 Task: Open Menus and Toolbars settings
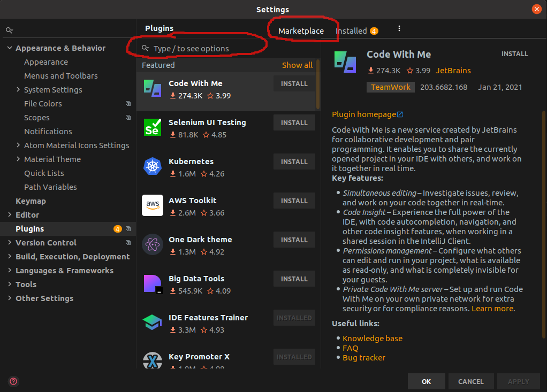[x=60, y=75]
